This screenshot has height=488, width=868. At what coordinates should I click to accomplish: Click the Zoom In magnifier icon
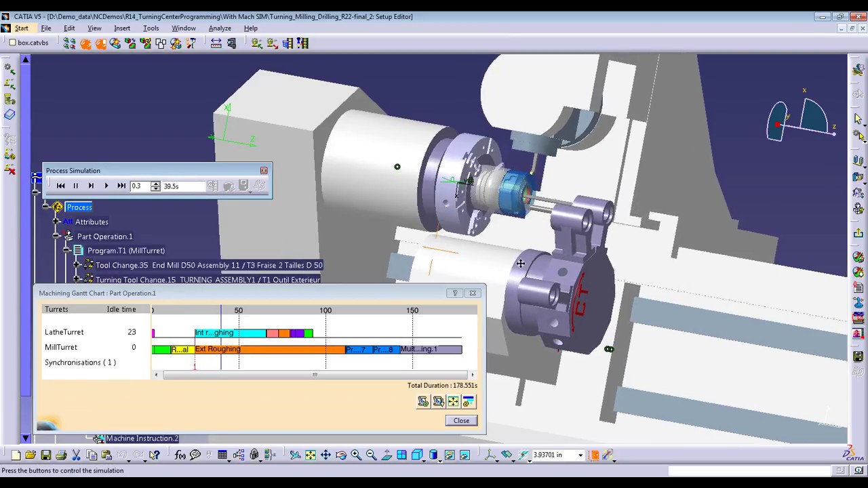pyautogui.click(x=356, y=455)
